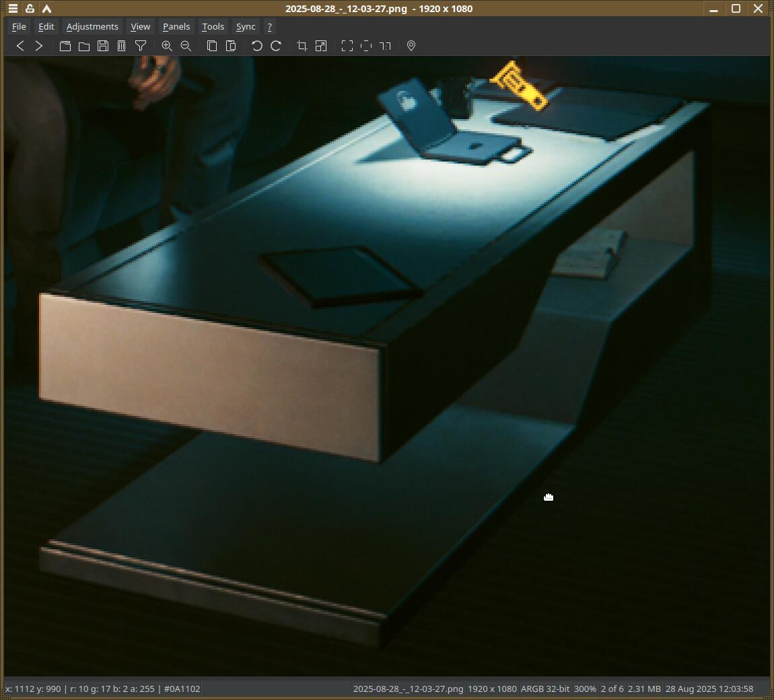Toggle the lock icon in title bar
The height and width of the screenshot is (700, 774).
(x=30, y=8)
